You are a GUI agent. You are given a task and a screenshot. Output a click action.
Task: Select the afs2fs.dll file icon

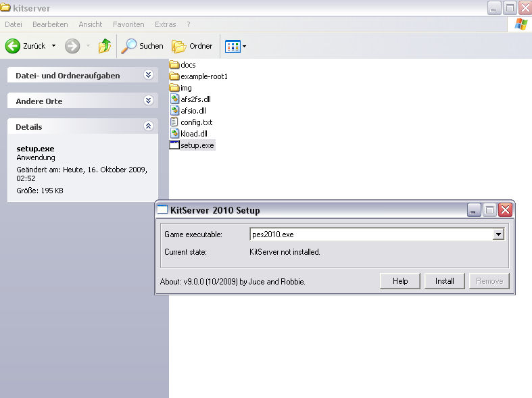(x=174, y=99)
